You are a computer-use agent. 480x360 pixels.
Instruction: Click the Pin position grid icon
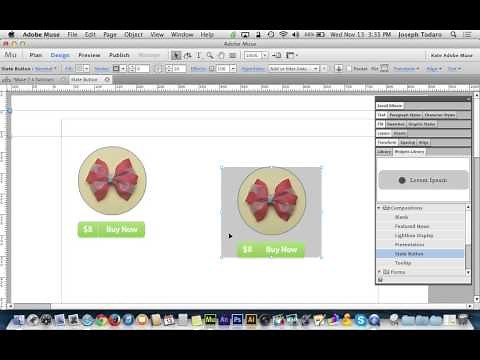pyautogui.click(x=384, y=68)
